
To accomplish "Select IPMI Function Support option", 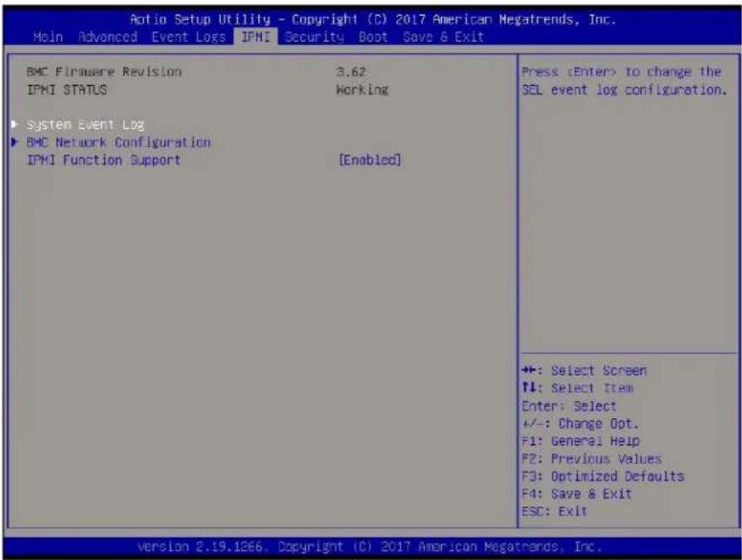I will pyautogui.click(x=104, y=161).
